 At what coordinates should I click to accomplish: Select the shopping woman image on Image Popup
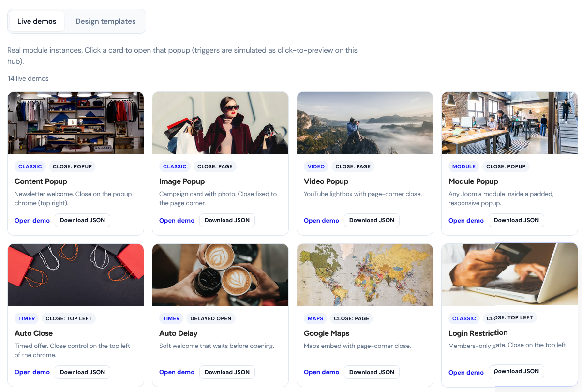(x=220, y=123)
